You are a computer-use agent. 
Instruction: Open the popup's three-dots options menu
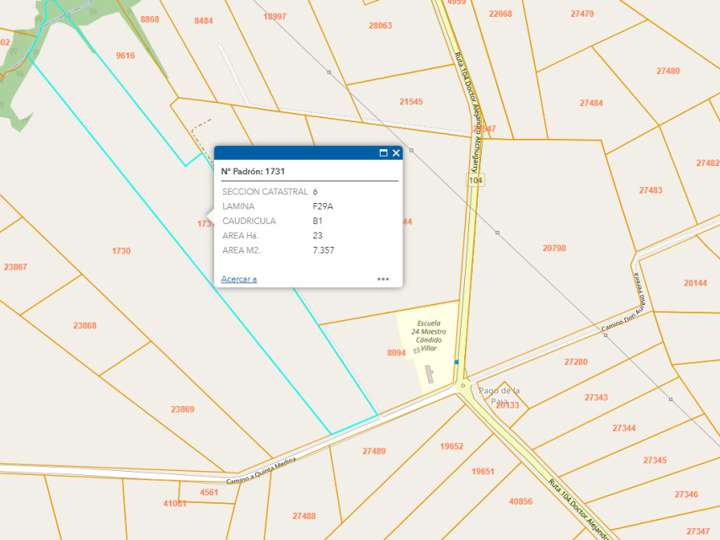click(x=383, y=279)
